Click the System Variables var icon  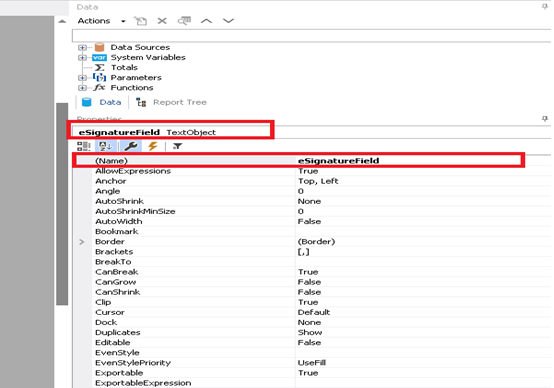[99, 57]
